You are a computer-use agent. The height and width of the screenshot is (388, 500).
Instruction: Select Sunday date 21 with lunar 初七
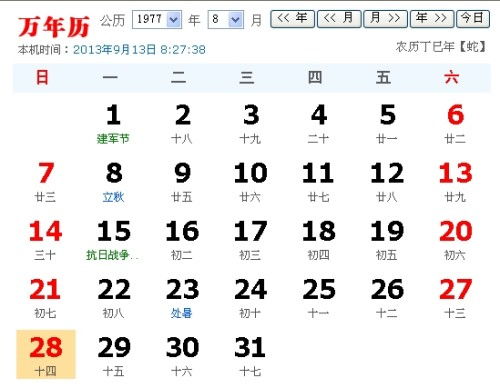pos(46,298)
